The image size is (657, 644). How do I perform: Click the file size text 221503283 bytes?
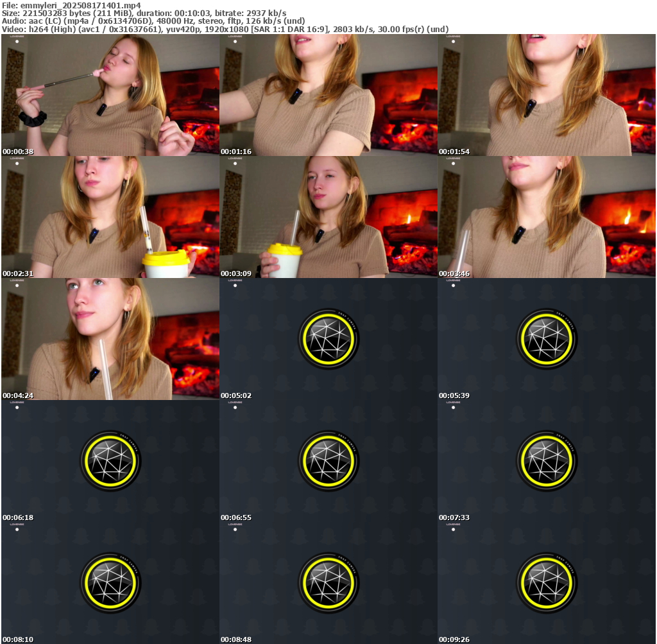(x=56, y=13)
